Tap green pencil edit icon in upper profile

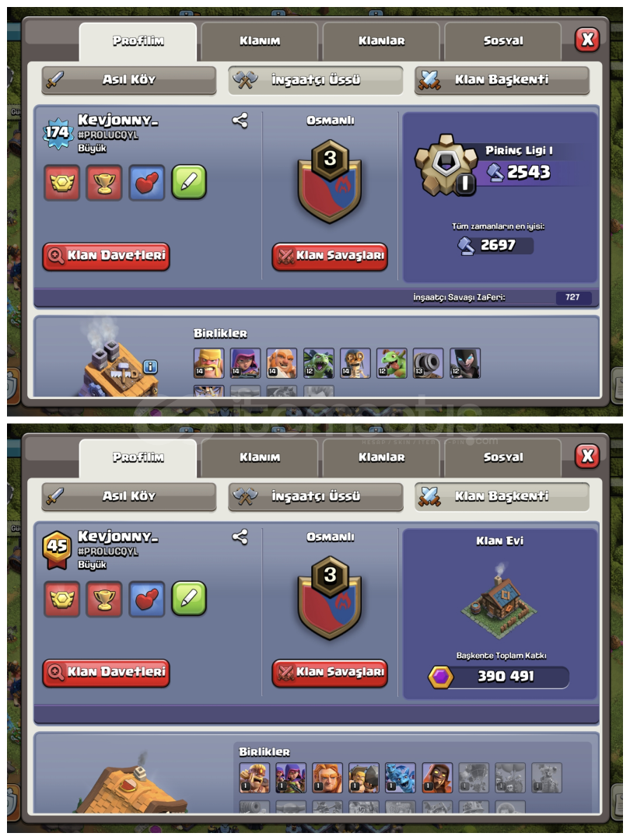pos(188,182)
